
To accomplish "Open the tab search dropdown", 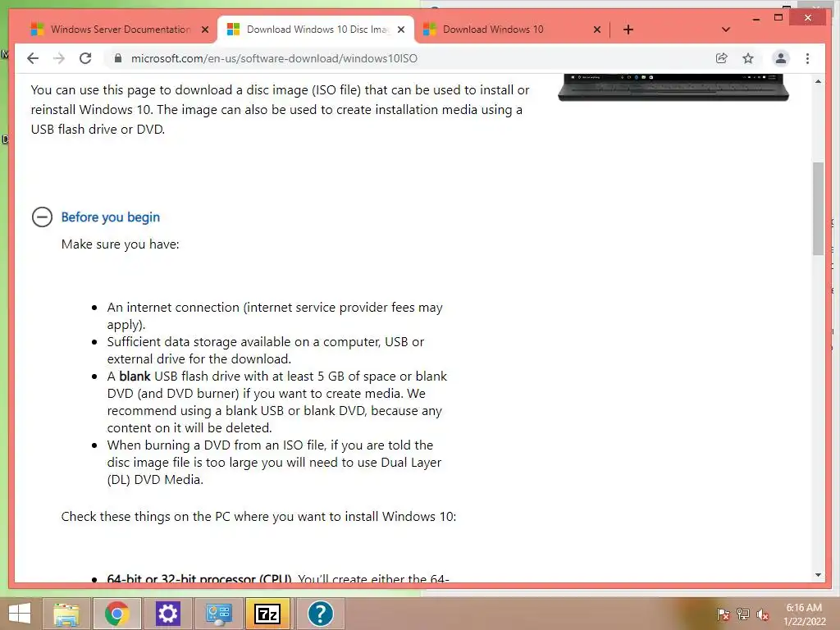I will tap(726, 30).
